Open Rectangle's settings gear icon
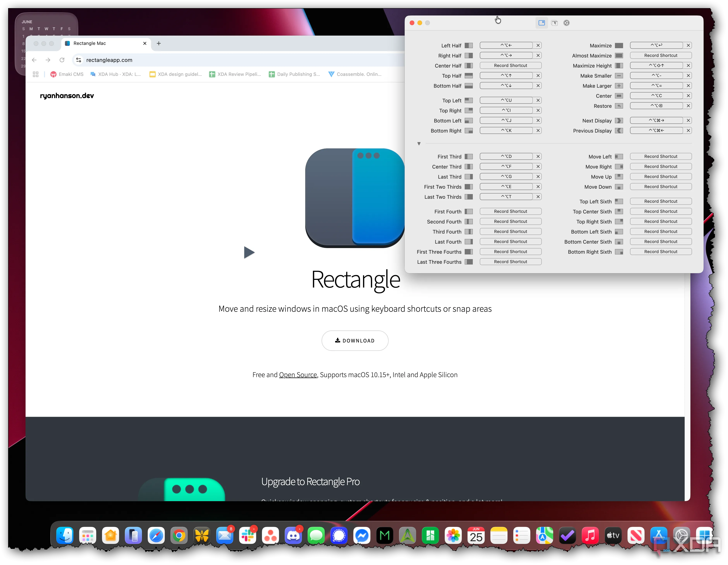The height and width of the screenshot is (565, 728). tap(566, 23)
